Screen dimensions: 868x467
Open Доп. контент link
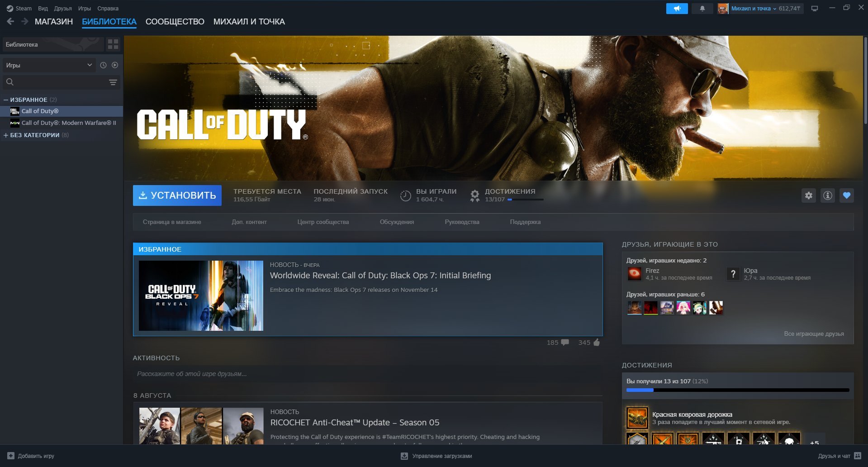[249, 222]
